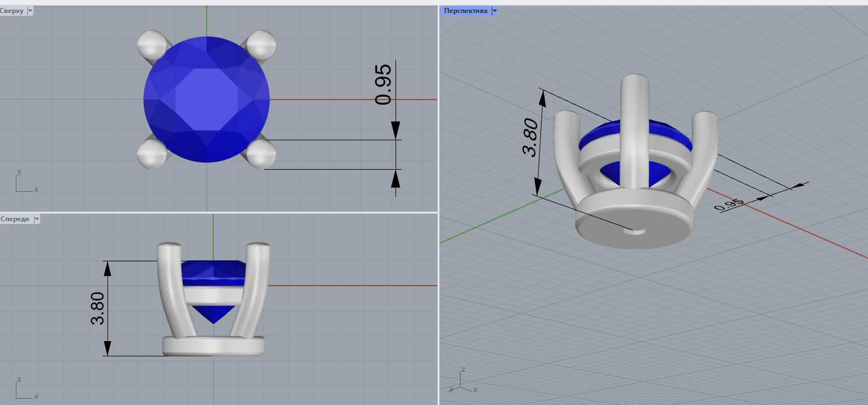Select the 3.80 dimension in perspective view
Image resolution: width=868 pixels, height=405 pixels.
tap(529, 137)
